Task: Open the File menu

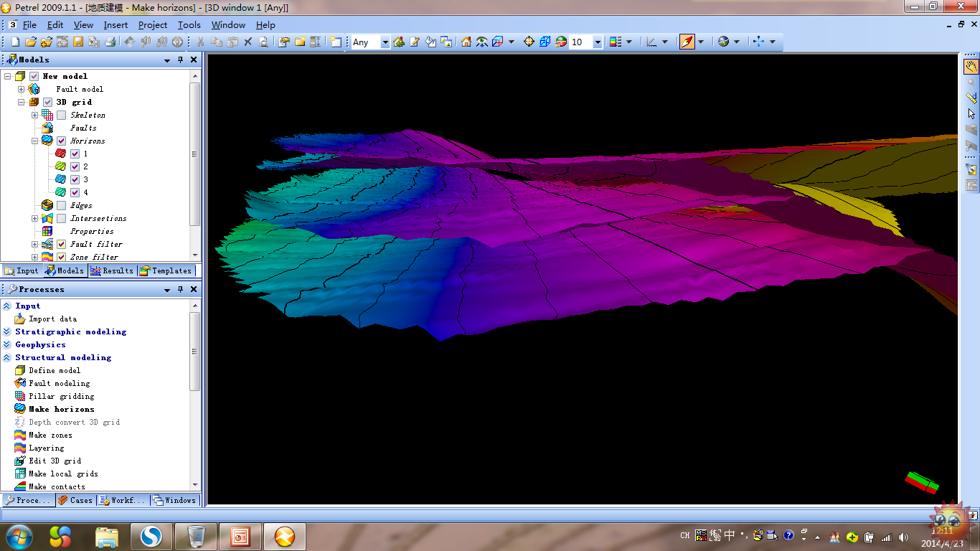Action: [29, 24]
